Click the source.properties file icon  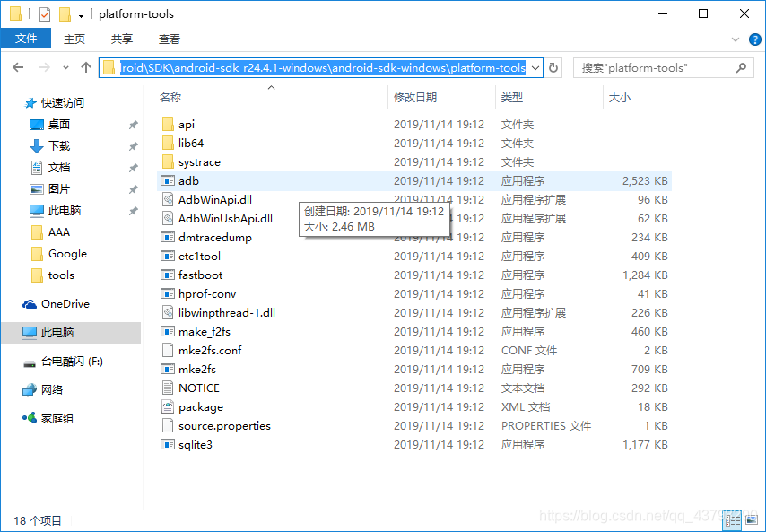click(168, 425)
